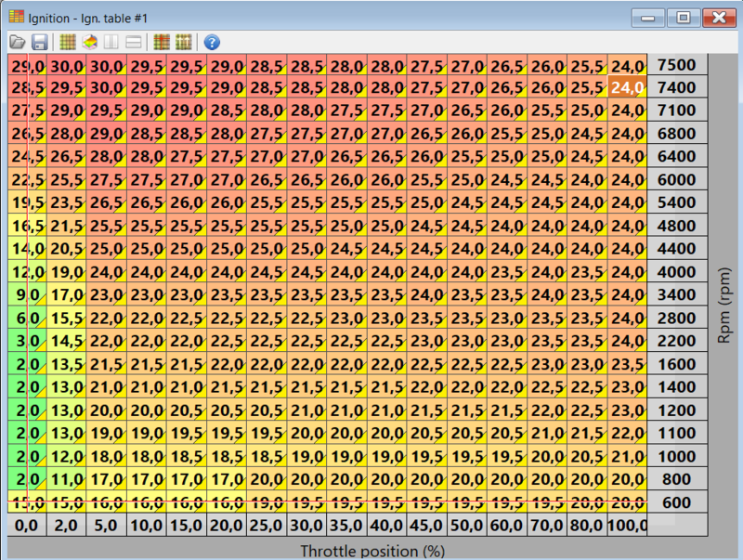Screen dimensions: 743x560
Task: Click the 100,0 throttle position column header
Action: [x=628, y=526]
